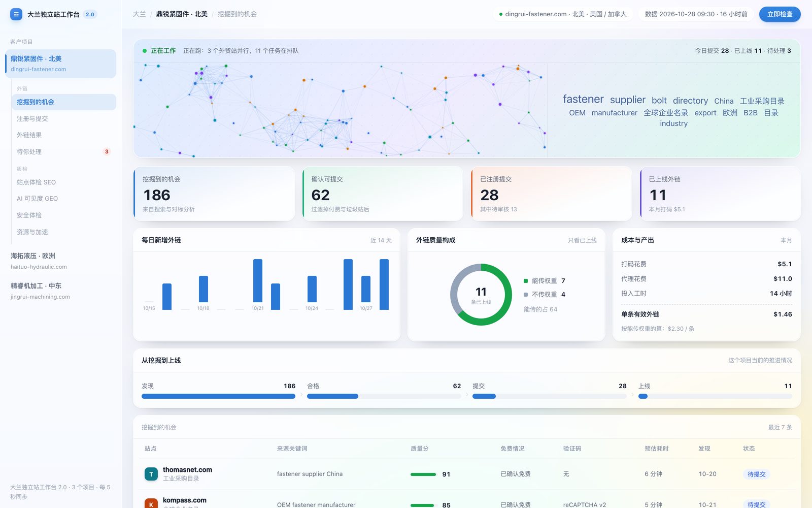812x508 pixels.
Task: Click the 立即检查 button
Action: [780, 14]
